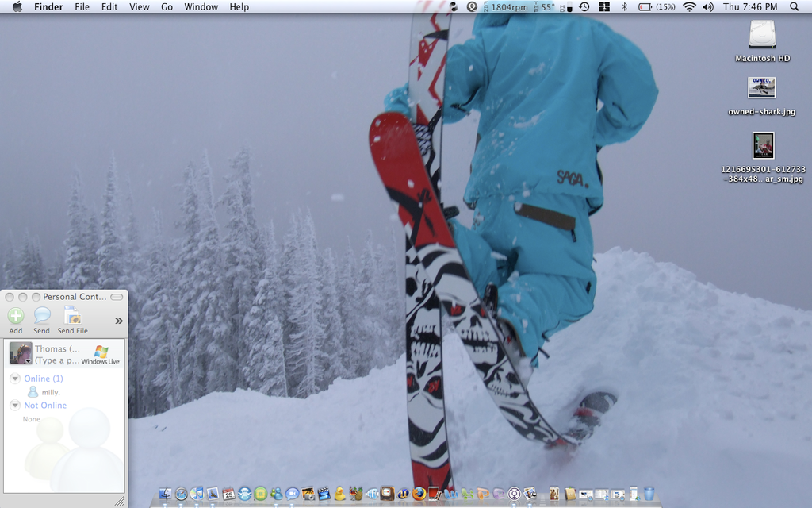Click the Add contact icon in Messenger
The height and width of the screenshot is (508, 812).
(16, 316)
